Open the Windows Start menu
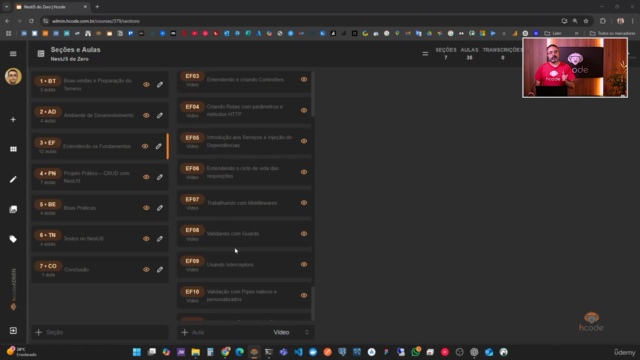Image resolution: width=640 pixels, height=360 pixels. pos(137,352)
